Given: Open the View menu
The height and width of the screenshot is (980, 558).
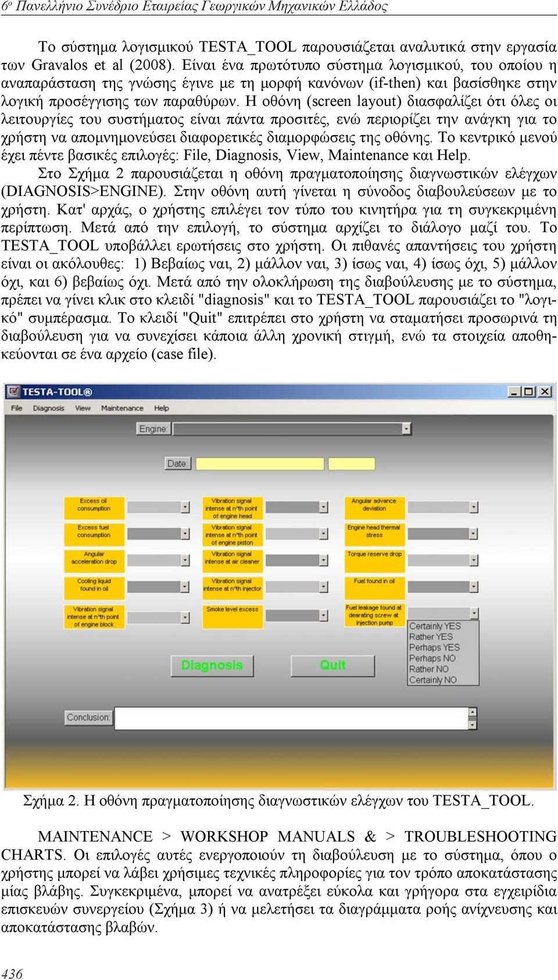Looking at the screenshot, I should click(83, 408).
